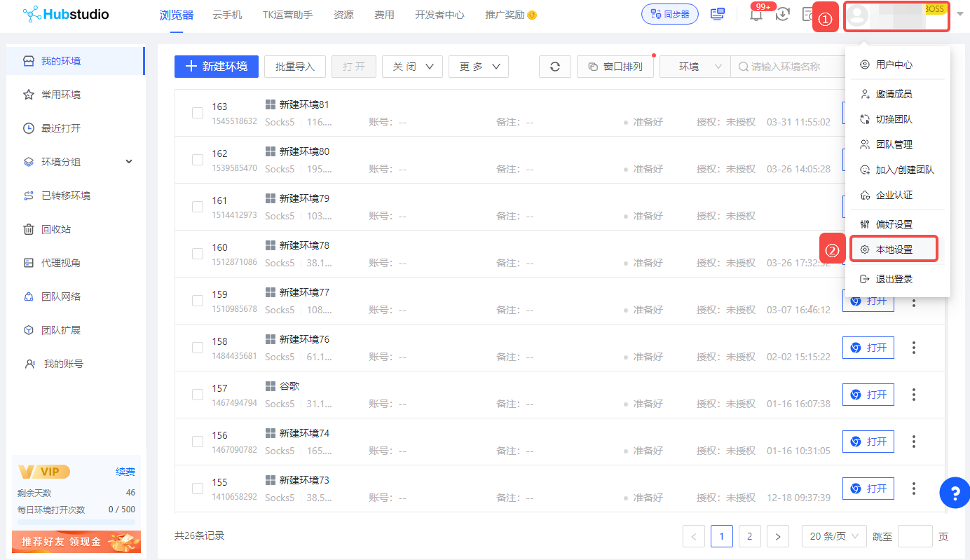
Task: Click the download update icon in header
Action: pyautogui.click(x=783, y=14)
